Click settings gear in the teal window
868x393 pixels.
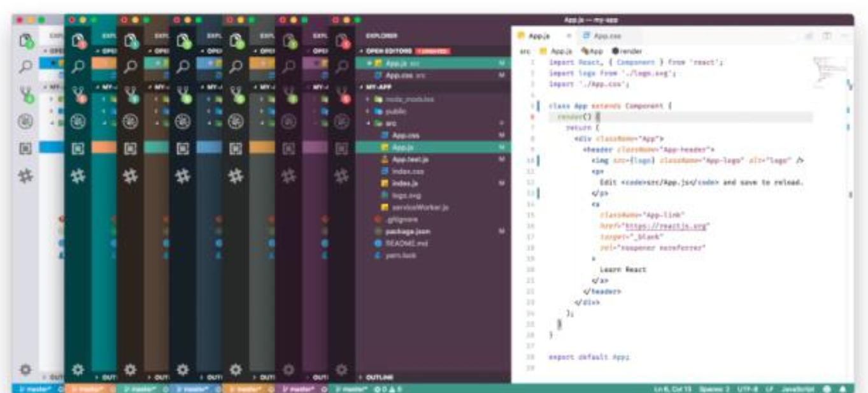[78, 369]
